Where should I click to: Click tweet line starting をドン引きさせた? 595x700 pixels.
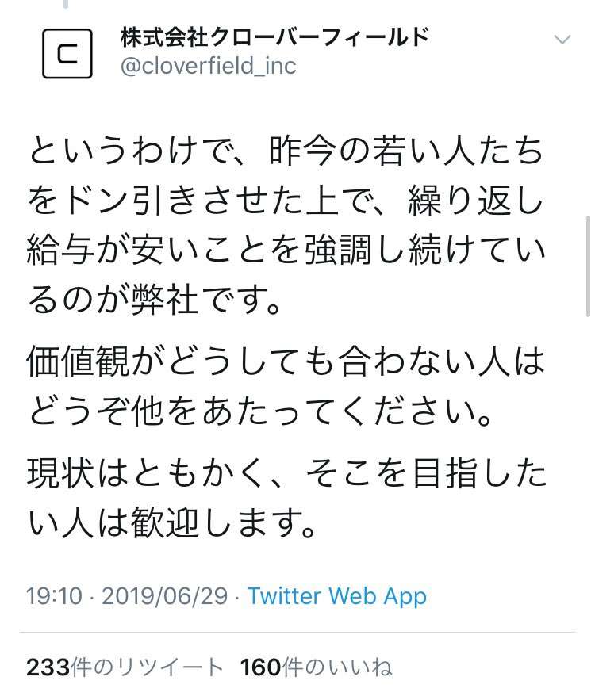[285, 201]
